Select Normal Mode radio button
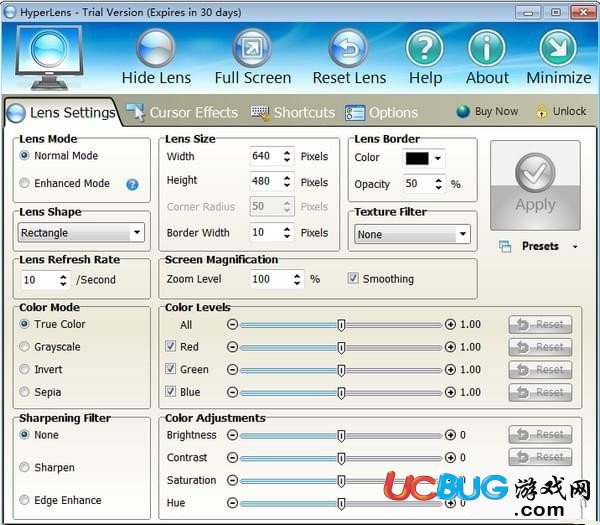The height and width of the screenshot is (525, 600). tap(24, 155)
